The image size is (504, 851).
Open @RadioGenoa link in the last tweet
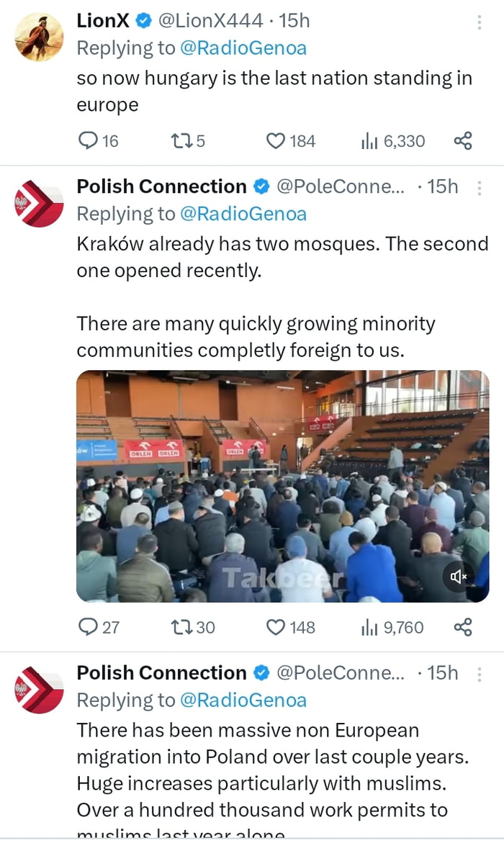pyautogui.click(x=243, y=699)
